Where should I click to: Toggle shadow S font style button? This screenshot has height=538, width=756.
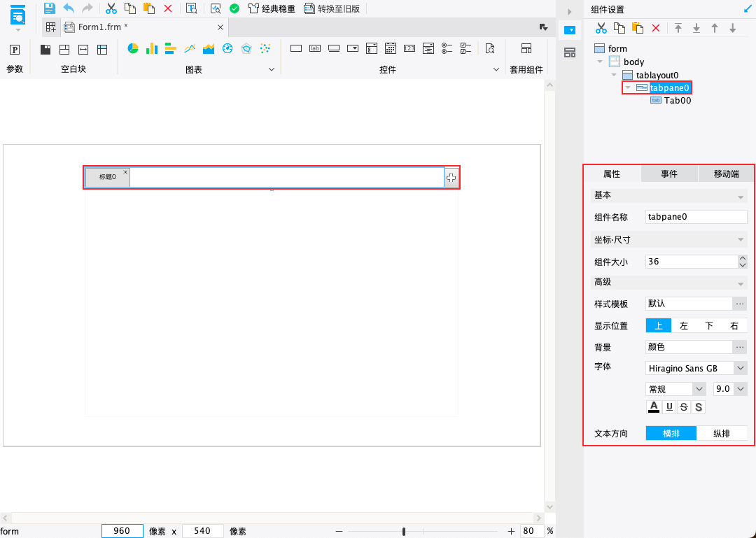click(x=699, y=407)
